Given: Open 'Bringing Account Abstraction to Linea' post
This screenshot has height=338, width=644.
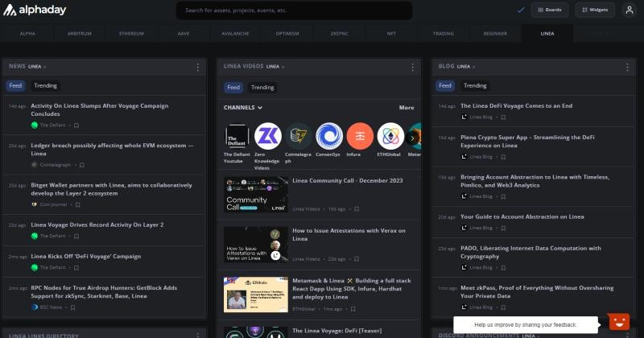Looking at the screenshot, I should click(x=535, y=181).
